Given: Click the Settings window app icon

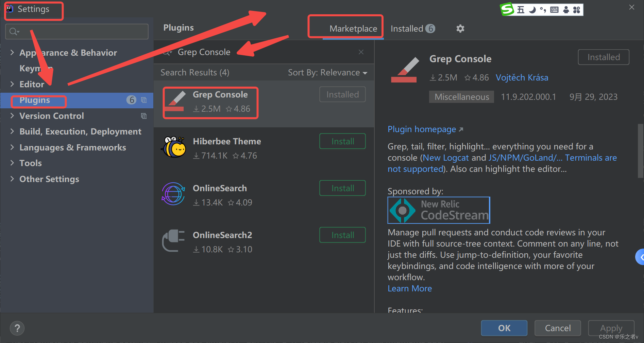Looking at the screenshot, I should (10, 9).
